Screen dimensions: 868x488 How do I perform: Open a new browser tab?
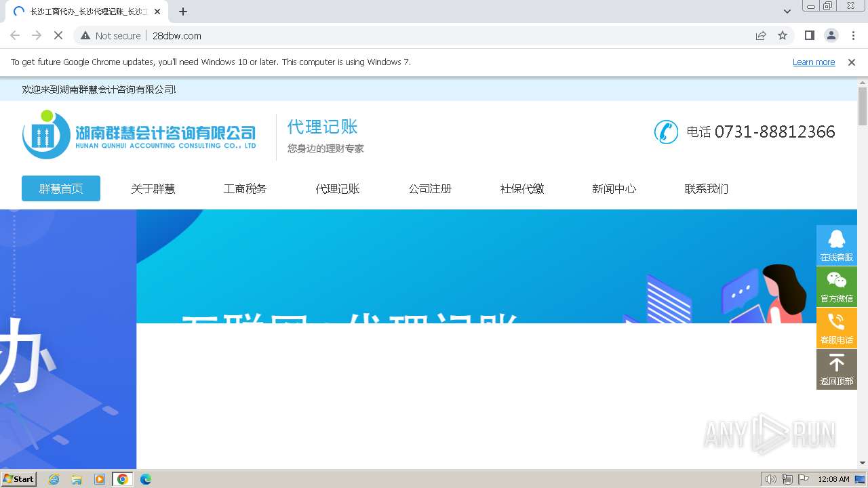tap(183, 12)
